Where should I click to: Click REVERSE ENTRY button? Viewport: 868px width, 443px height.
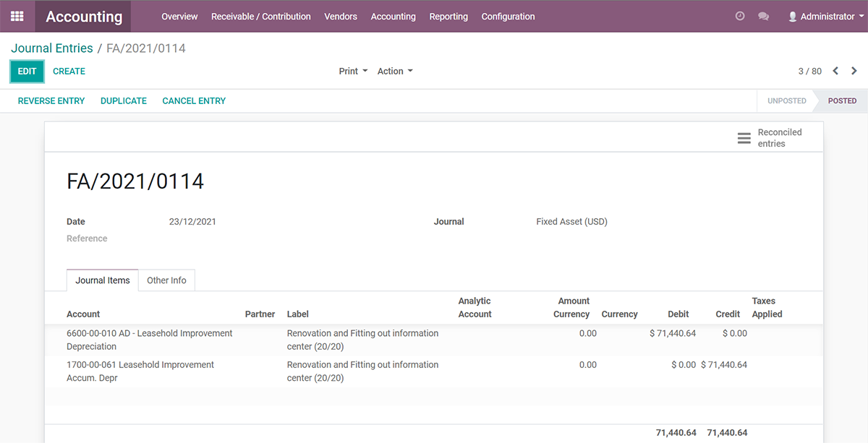51,100
